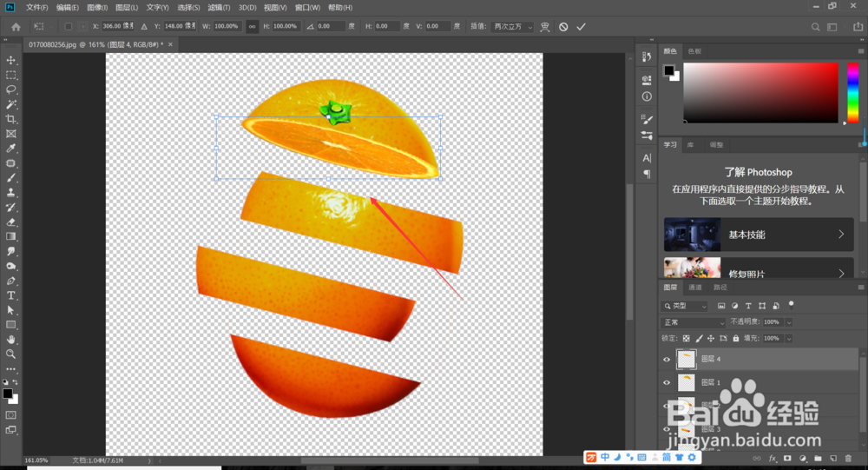Click the new adjustment layer icon
The image size is (868, 470).
point(803,459)
